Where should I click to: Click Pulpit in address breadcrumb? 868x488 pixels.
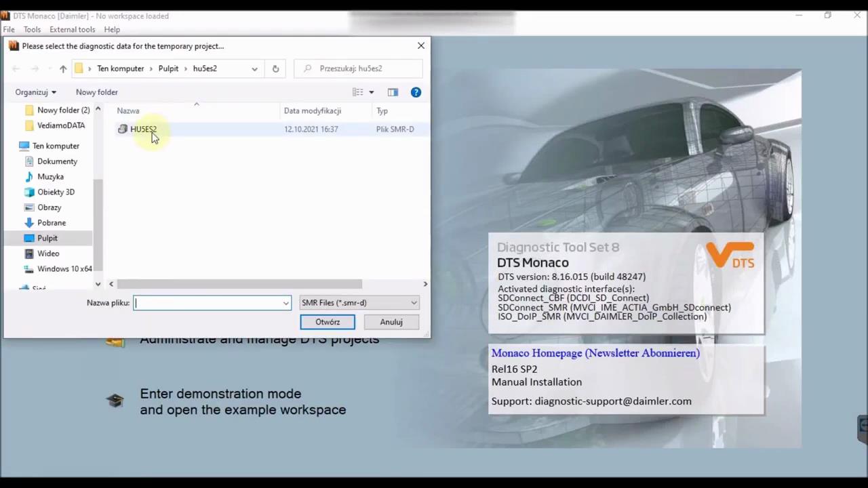[x=168, y=68]
